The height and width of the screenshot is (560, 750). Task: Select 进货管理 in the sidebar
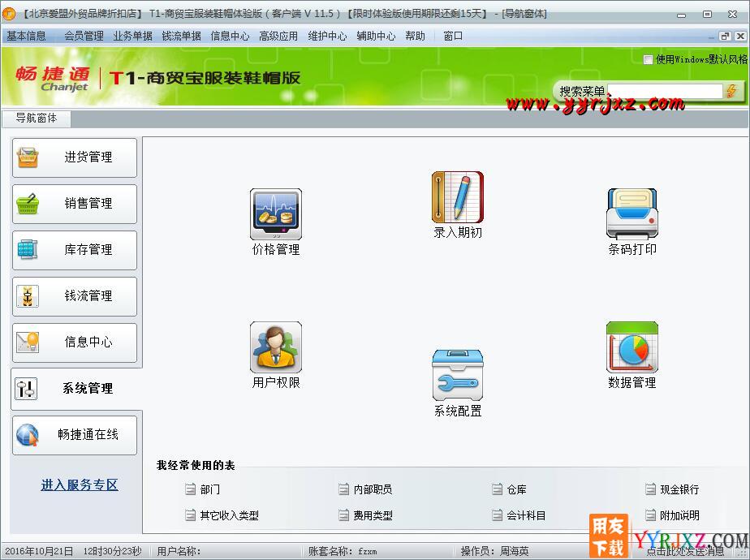coord(75,157)
